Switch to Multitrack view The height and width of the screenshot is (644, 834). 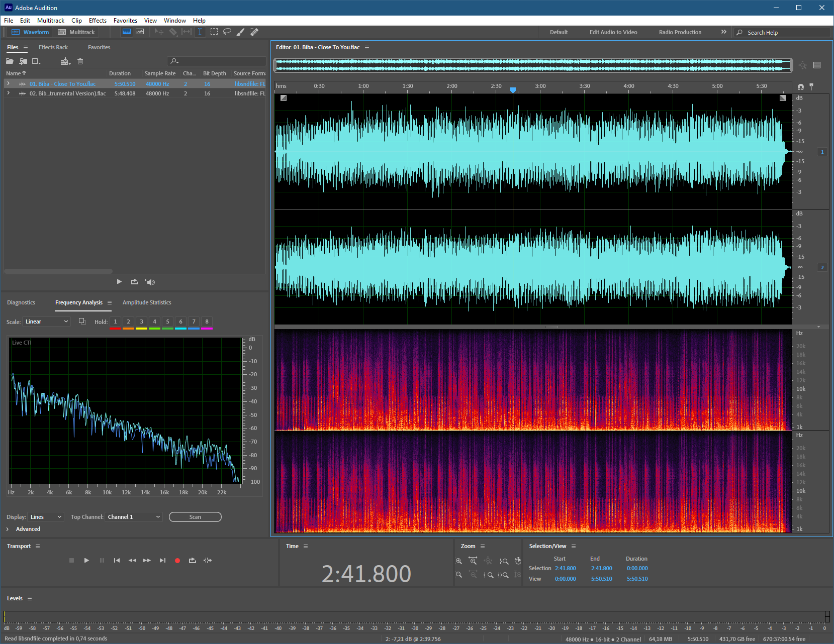pyautogui.click(x=76, y=32)
